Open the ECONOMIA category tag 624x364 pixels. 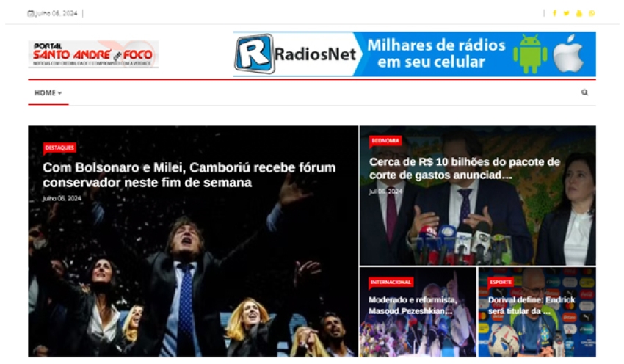coord(385,141)
